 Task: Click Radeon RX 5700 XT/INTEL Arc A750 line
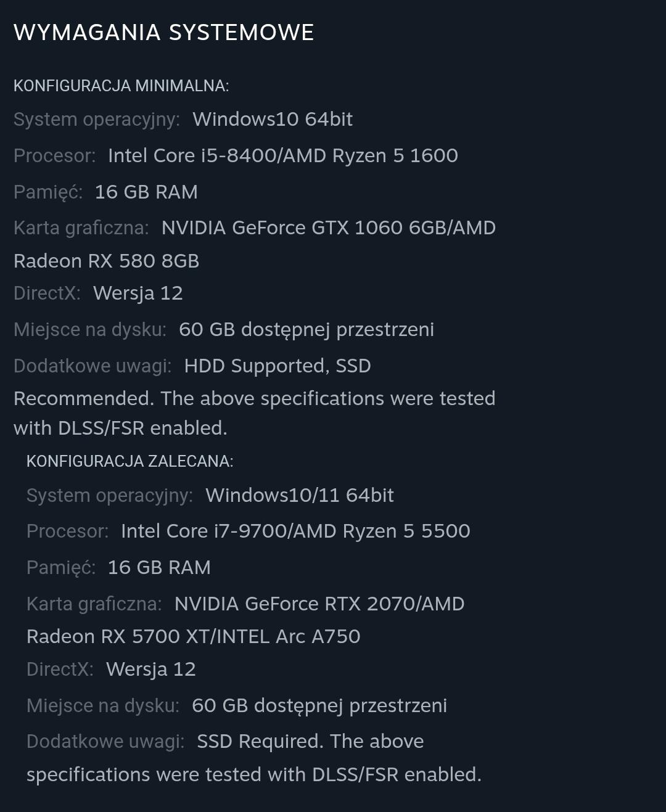(193, 636)
